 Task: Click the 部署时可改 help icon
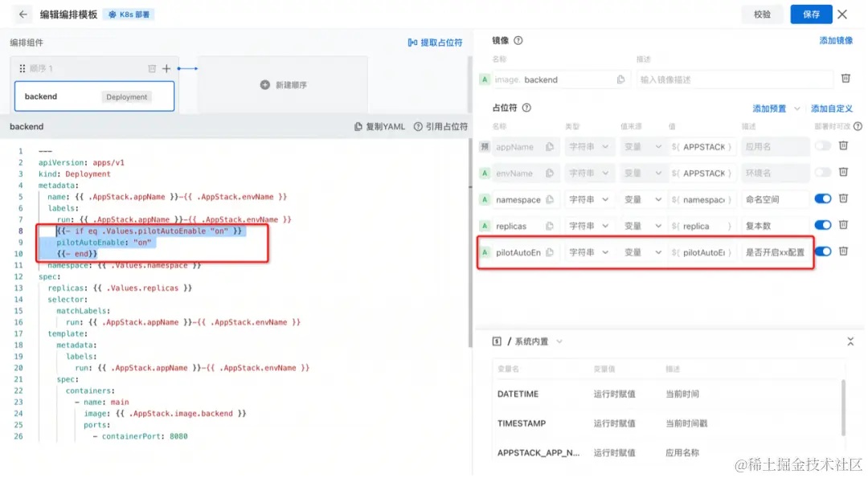[858, 126]
